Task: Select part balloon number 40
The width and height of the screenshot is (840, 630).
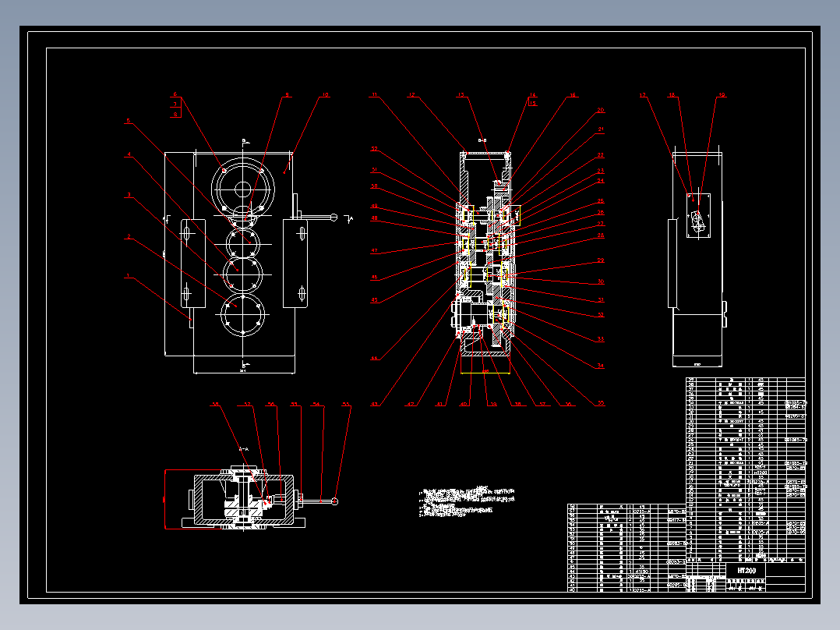Action: 464,404
